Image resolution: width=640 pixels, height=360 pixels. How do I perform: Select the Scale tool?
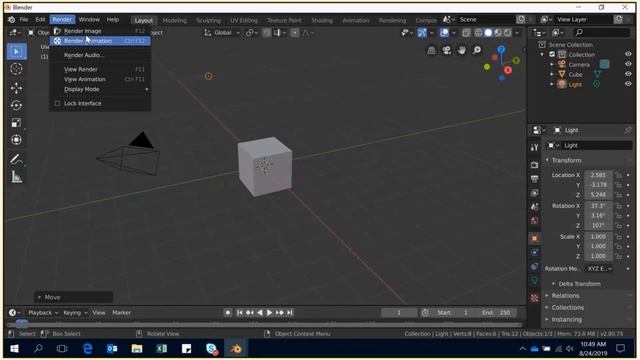pos(16,122)
